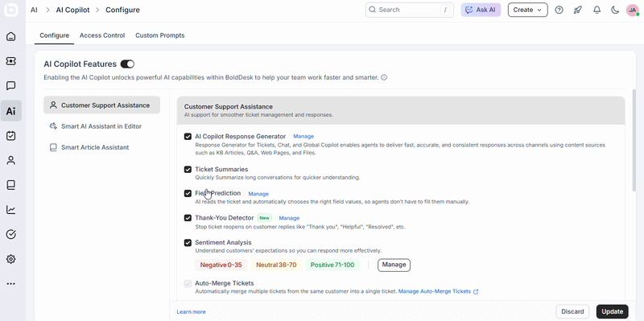644x321 pixels.
Task: Open the Chat sidebar icon
Action: [11, 86]
